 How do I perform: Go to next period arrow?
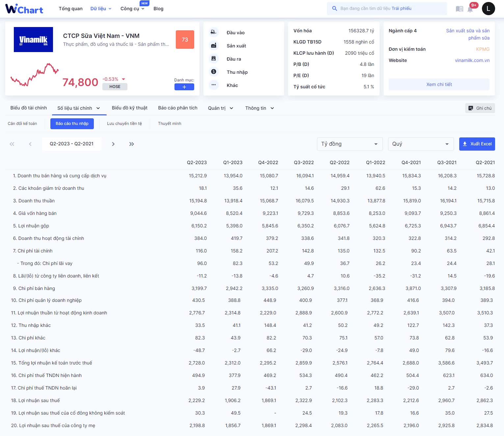pos(113,144)
